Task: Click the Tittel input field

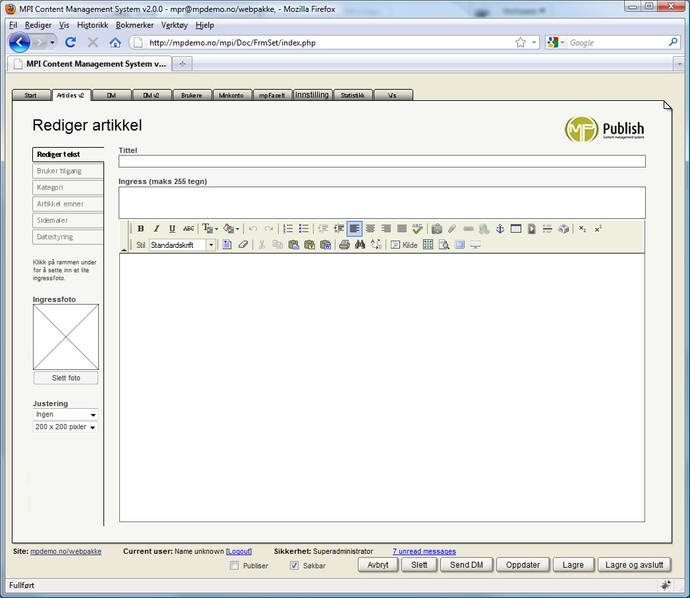Action: [x=382, y=161]
